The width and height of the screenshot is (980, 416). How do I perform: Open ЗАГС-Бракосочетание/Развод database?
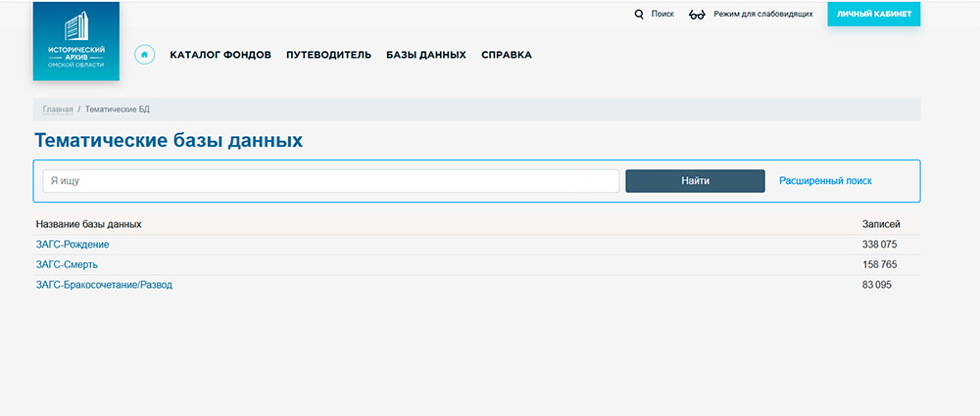[104, 285]
